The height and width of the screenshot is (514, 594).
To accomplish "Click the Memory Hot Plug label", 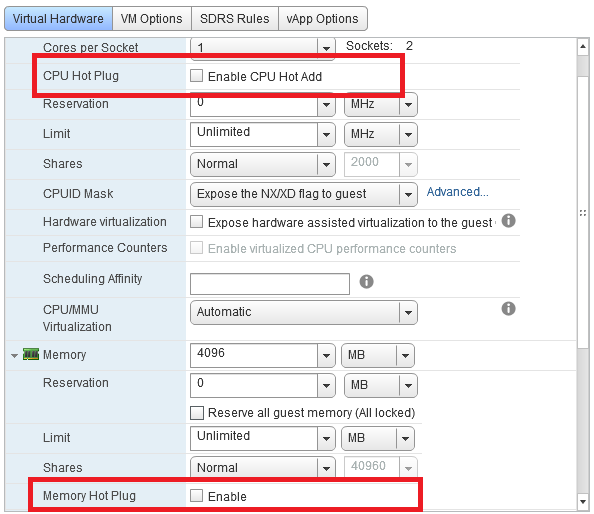I will (x=89, y=495).
